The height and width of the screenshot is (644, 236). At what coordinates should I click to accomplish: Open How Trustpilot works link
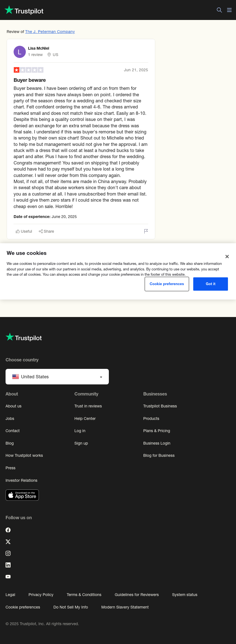coord(24,455)
